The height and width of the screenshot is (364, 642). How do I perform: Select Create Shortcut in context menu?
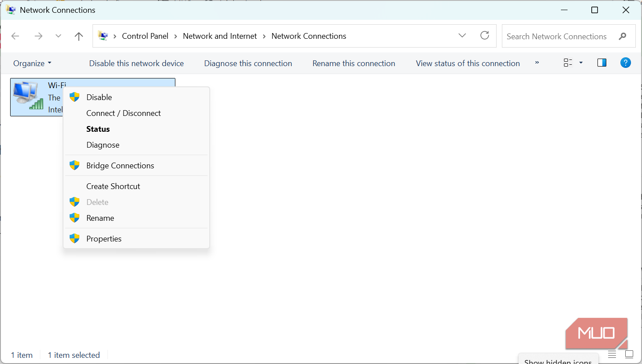click(137, 186)
